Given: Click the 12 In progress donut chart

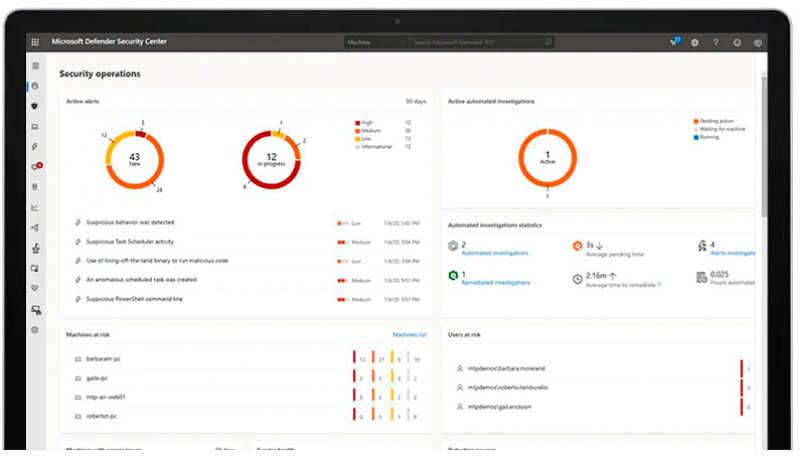Looking at the screenshot, I should (271, 160).
